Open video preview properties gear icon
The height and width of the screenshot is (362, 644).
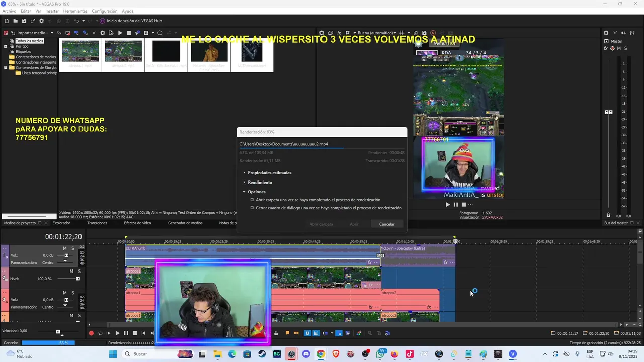pos(321,33)
